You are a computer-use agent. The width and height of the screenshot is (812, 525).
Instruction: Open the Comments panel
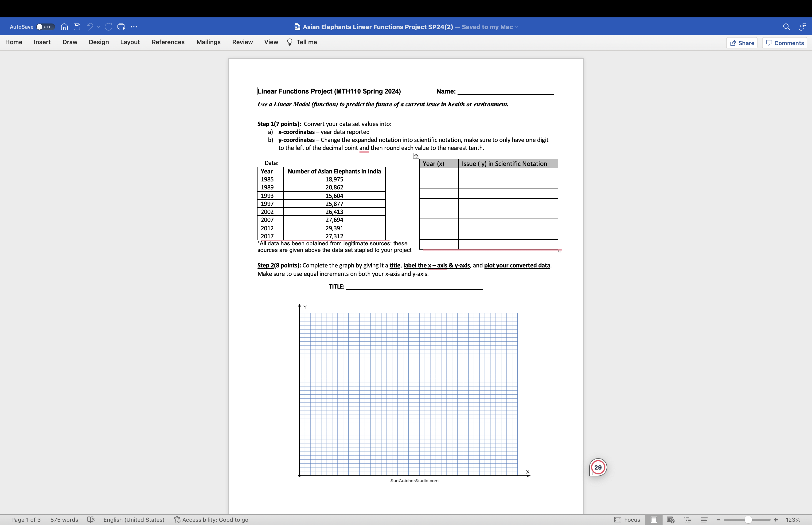(x=785, y=43)
